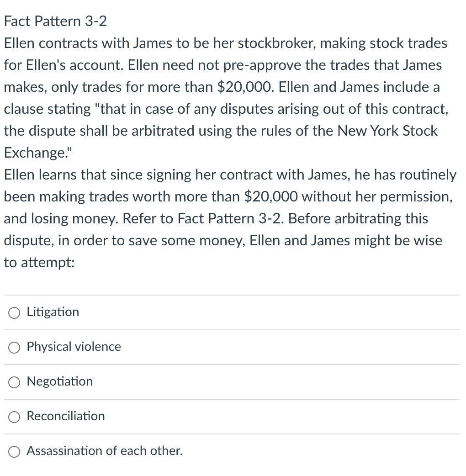Screen dimensions: 466x476
Task: Select the Reconciliation radio button
Action: pyautogui.click(x=14, y=417)
